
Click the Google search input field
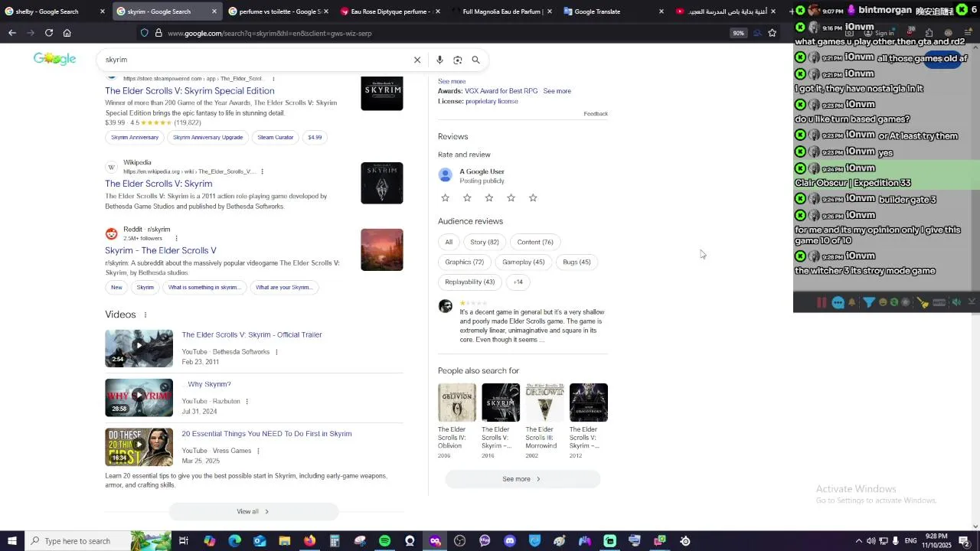click(x=256, y=60)
